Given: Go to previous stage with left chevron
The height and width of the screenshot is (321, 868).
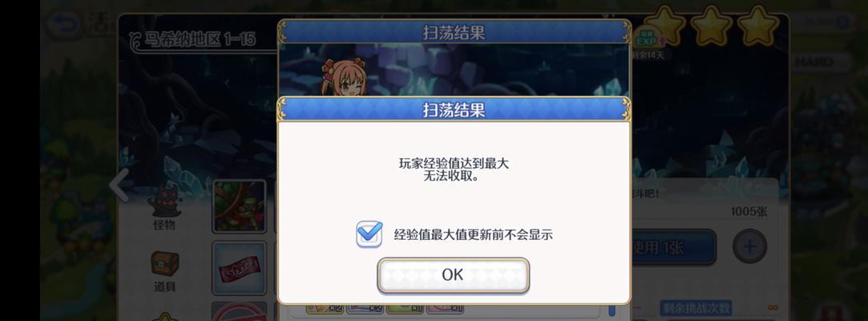Looking at the screenshot, I should tap(119, 185).
